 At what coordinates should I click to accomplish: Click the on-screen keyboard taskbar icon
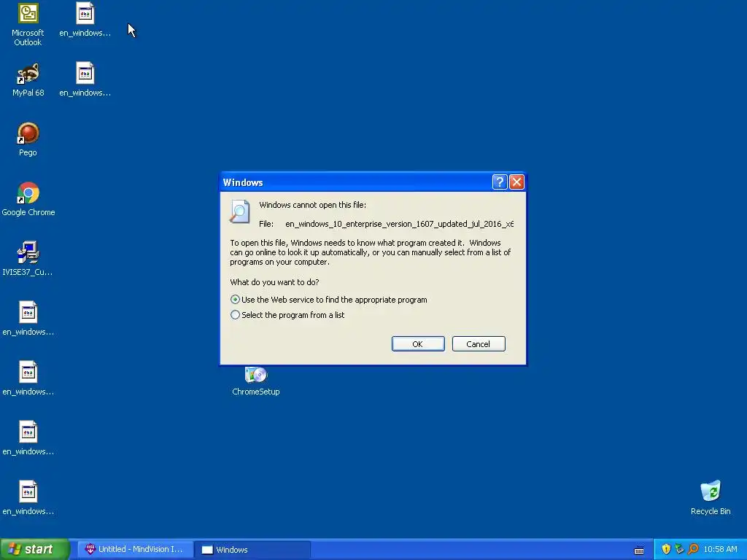point(639,551)
